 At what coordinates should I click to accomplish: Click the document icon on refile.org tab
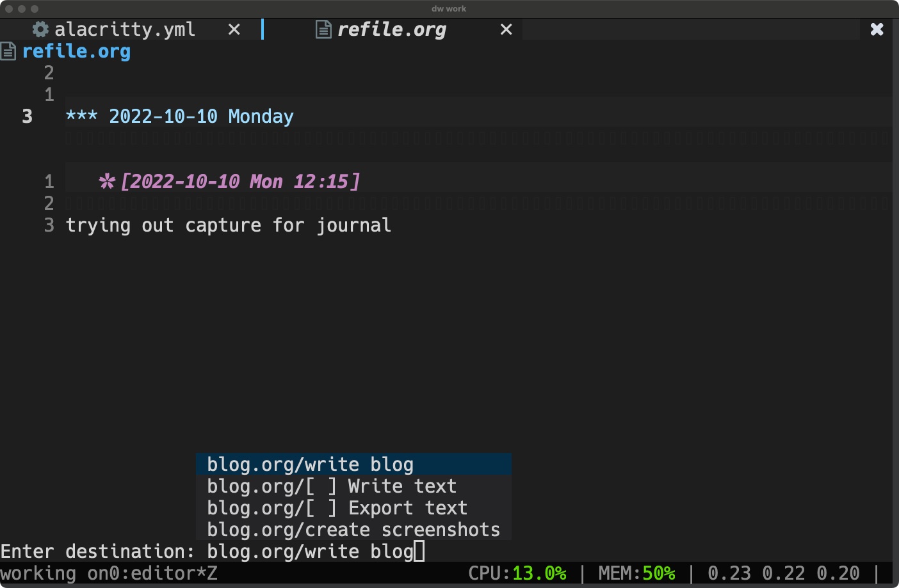(x=323, y=29)
